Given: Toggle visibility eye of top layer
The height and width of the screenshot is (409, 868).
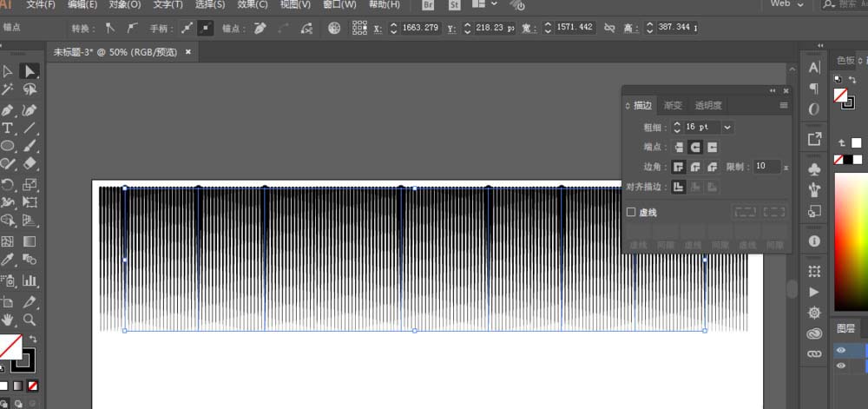Looking at the screenshot, I should [840, 351].
